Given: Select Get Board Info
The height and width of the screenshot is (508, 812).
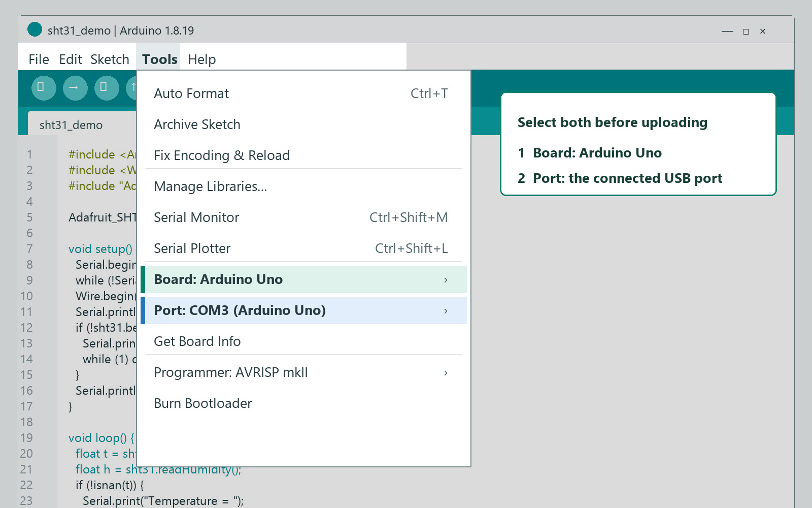Looking at the screenshot, I should tap(303, 341).
